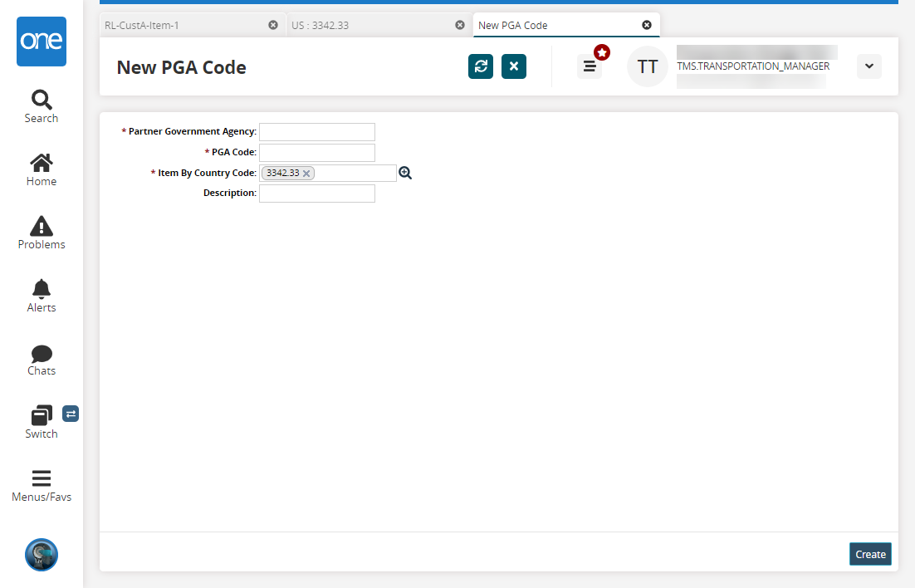Screen dimensions: 915x588
Task: Open the Chats panel
Action: coord(42,360)
